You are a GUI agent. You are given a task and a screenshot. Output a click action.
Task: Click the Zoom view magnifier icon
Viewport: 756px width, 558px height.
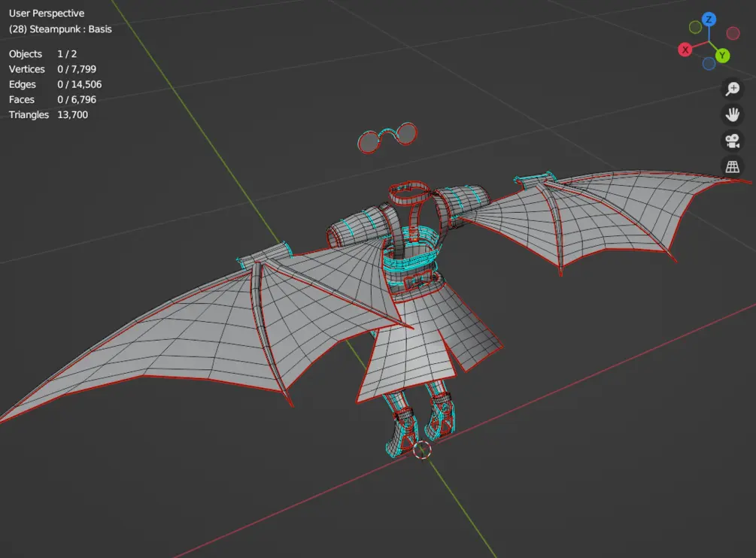pos(732,89)
